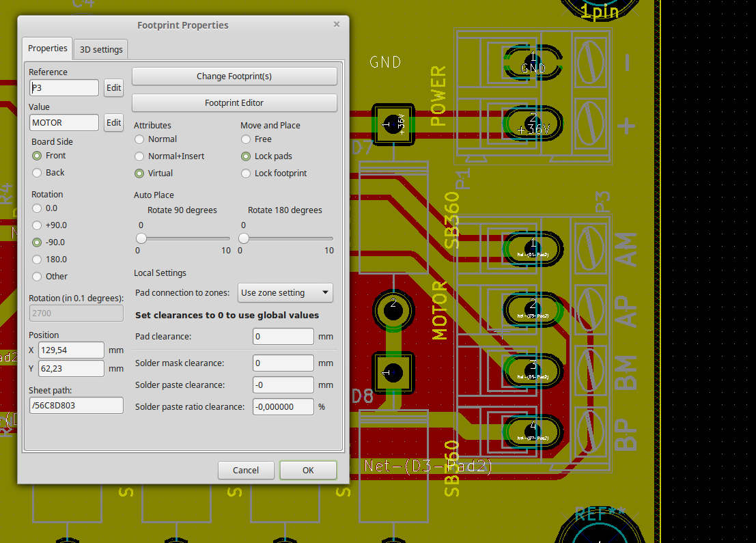Click D8 reference label
The width and height of the screenshot is (756, 543).
[363, 396]
